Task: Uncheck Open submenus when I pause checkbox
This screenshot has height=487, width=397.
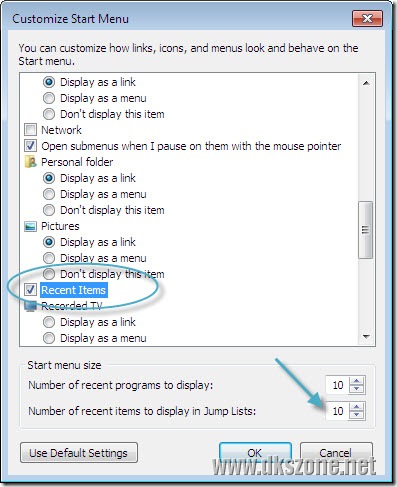Action: click(x=30, y=146)
